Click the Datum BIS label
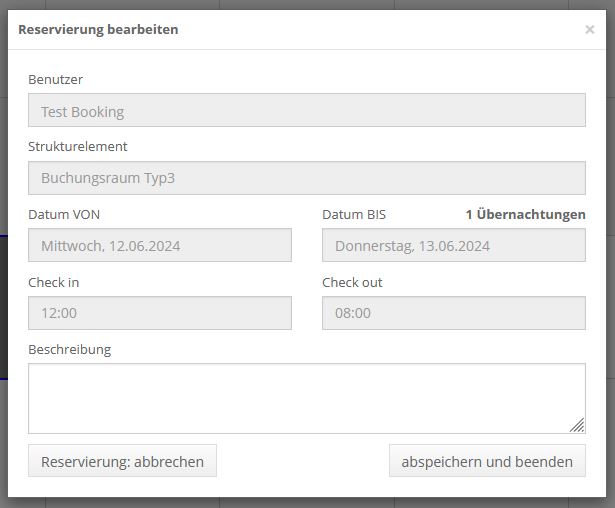This screenshot has height=508, width=615. (354, 214)
